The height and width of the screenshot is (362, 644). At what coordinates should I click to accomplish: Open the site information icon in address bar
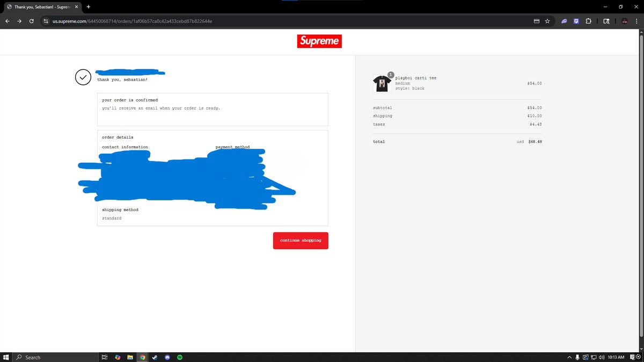click(x=46, y=21)
